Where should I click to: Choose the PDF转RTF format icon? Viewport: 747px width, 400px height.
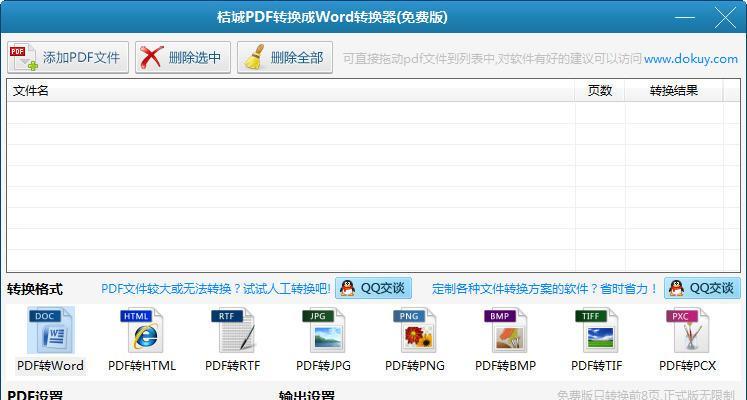(233, 330)
